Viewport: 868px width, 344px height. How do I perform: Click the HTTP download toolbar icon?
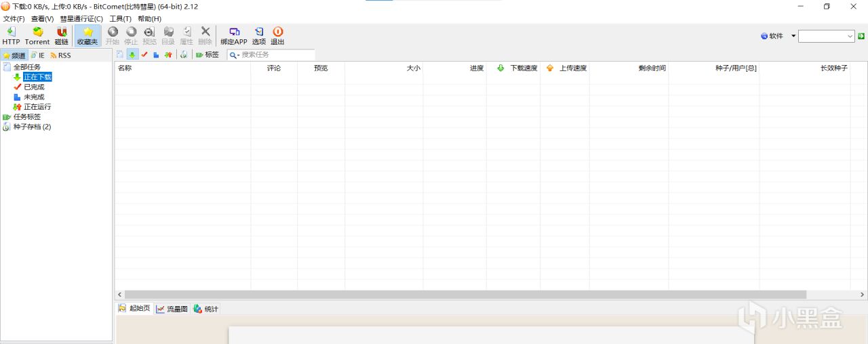11,36
